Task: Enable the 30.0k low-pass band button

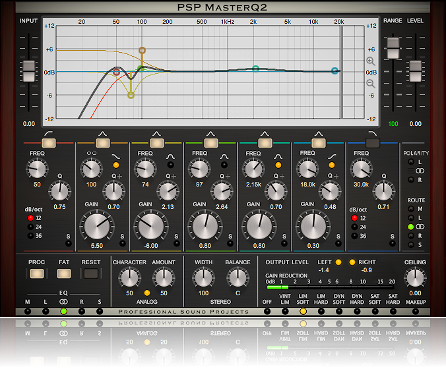Action: tap(372, 143)
